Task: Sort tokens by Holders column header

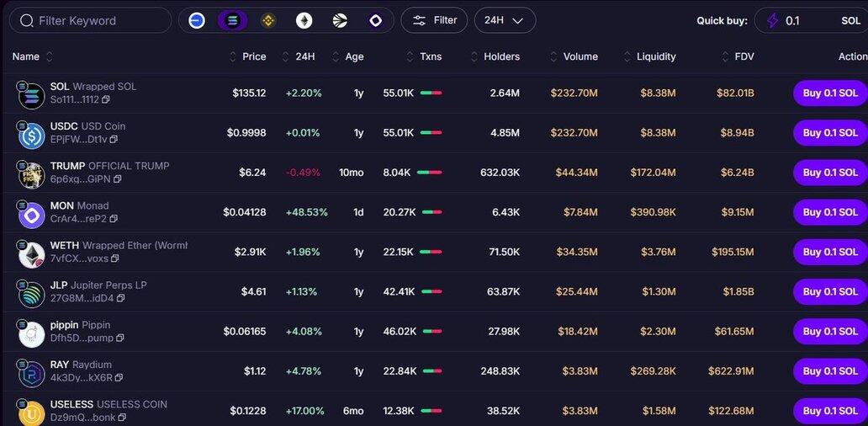Action: [500, 56]
